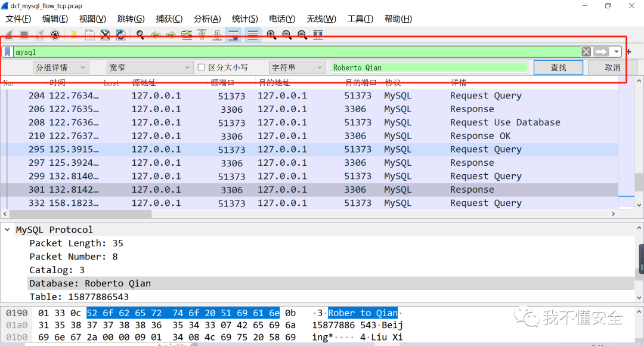
Task: Zoom in on packet text
Action: 271,35
